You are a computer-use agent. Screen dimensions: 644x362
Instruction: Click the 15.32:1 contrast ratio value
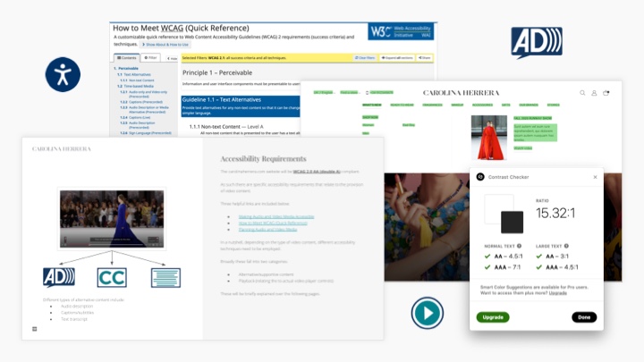[x=555, y=213]
